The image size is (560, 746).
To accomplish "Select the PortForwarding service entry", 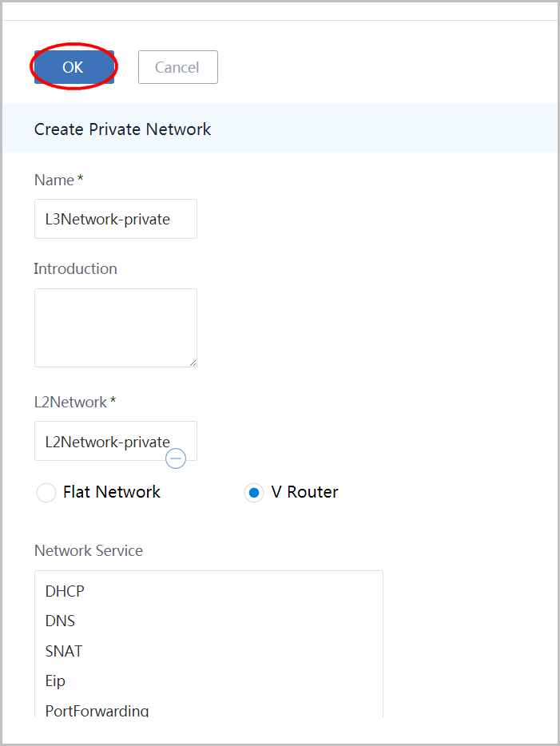I will (x=97, y=710).
